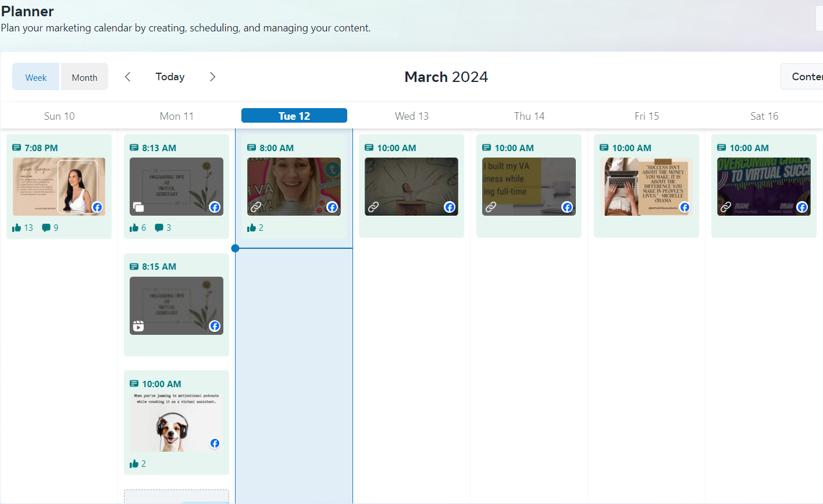Screen dimensions: 823x504
Task: Click the Facebook badge on the 8:15 AM post
Action: coord(215,326)
